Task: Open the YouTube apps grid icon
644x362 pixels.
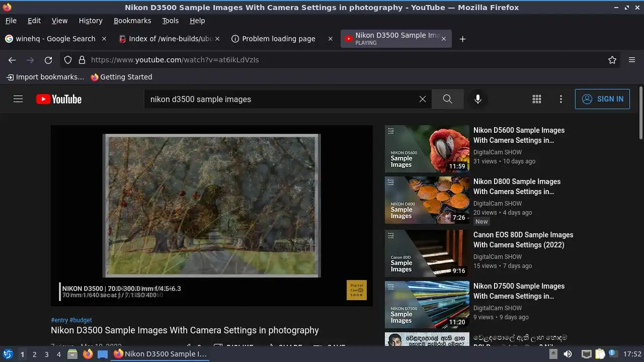Action: point(537,99)
